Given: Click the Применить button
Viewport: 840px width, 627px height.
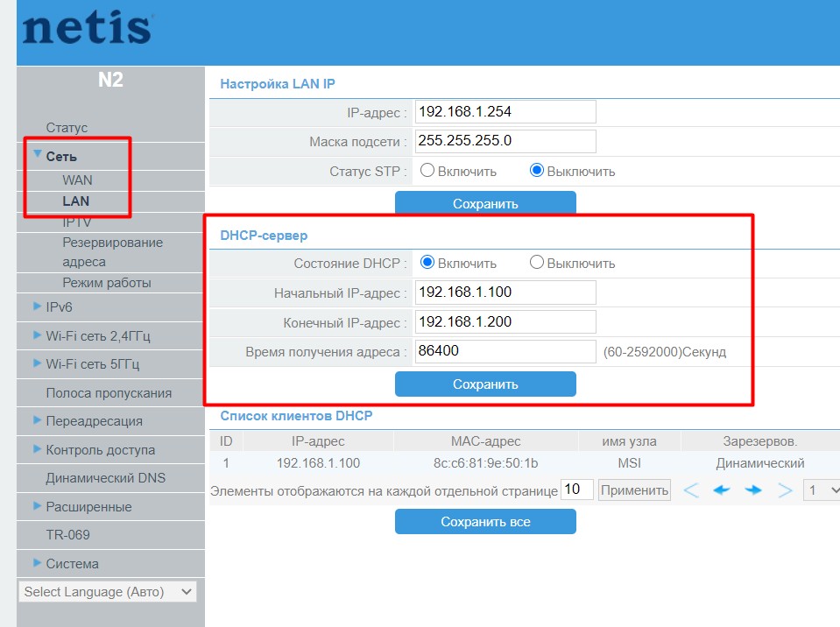Looking at the screenshot, I should [634, 490].
